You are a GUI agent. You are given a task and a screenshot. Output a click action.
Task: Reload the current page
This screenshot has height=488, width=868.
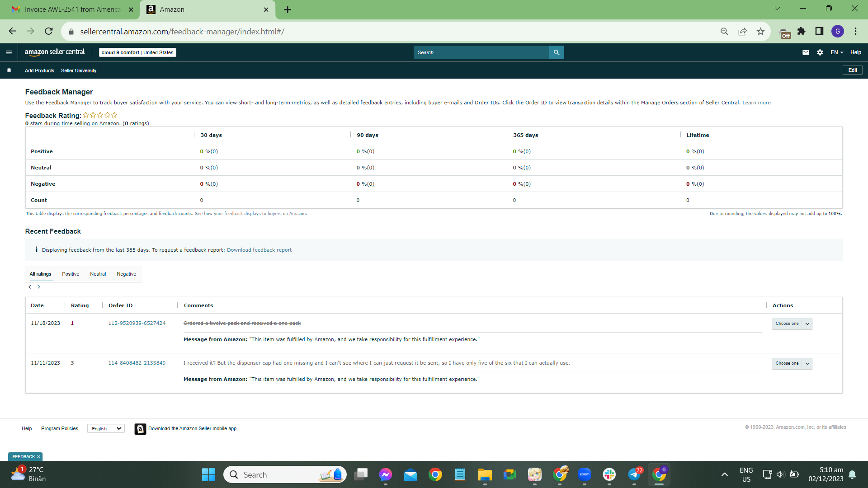point(49,31)
